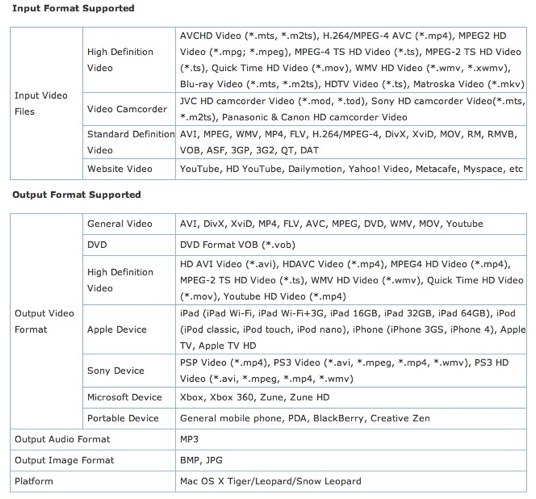Click the cell starting 'AVCHD Video (*.mts, *.m2ts)'

[x=351, y=60]
